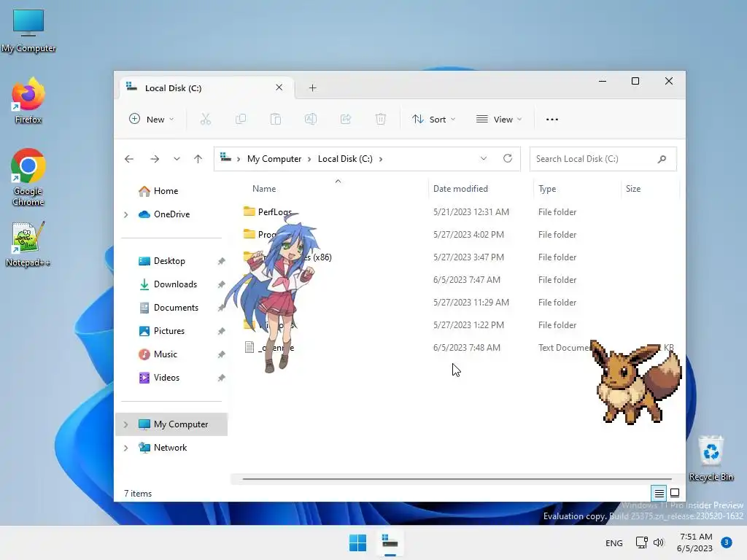747x560 pixels.
Task: Open Firefox desktop shortcut
Action: [28, 101]
